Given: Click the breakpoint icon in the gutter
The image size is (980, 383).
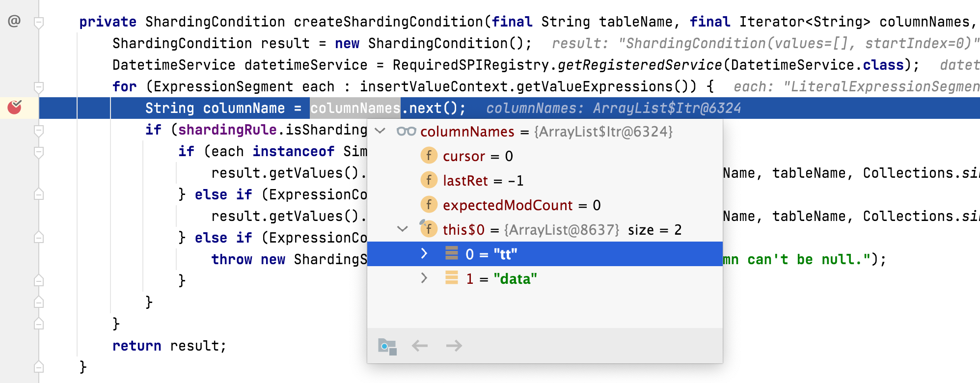Looking at the screenshot, I should click(x=15, y=107).
